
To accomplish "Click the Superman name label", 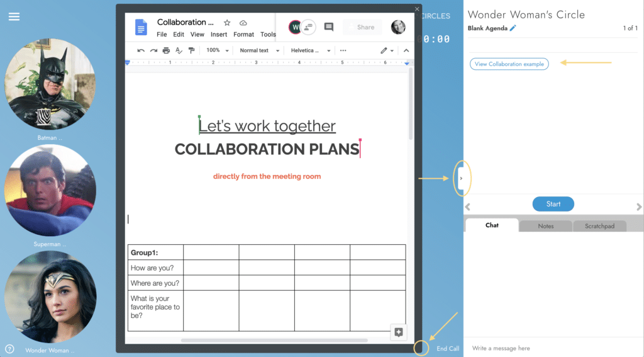I will [x=50, y=244].
